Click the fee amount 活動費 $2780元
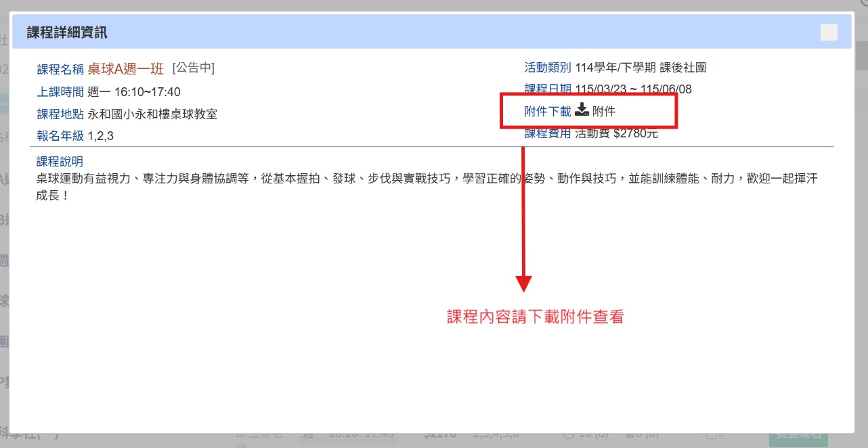 616,133
